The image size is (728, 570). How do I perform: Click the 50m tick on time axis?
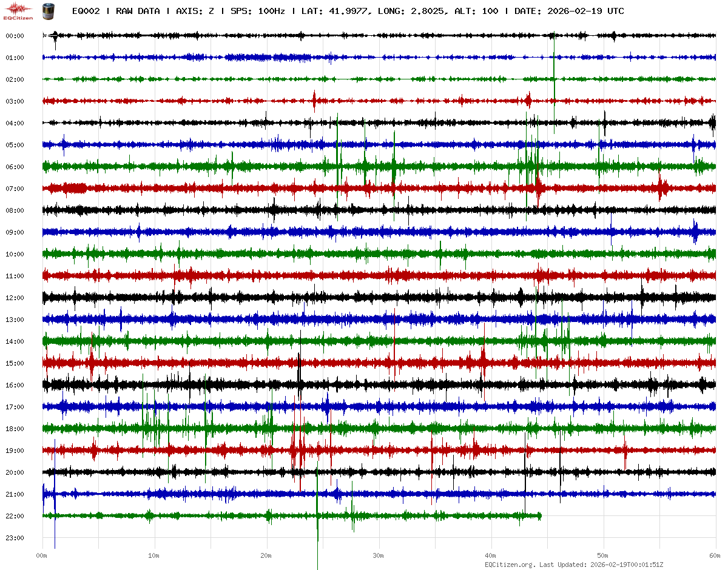click(602, 555)
